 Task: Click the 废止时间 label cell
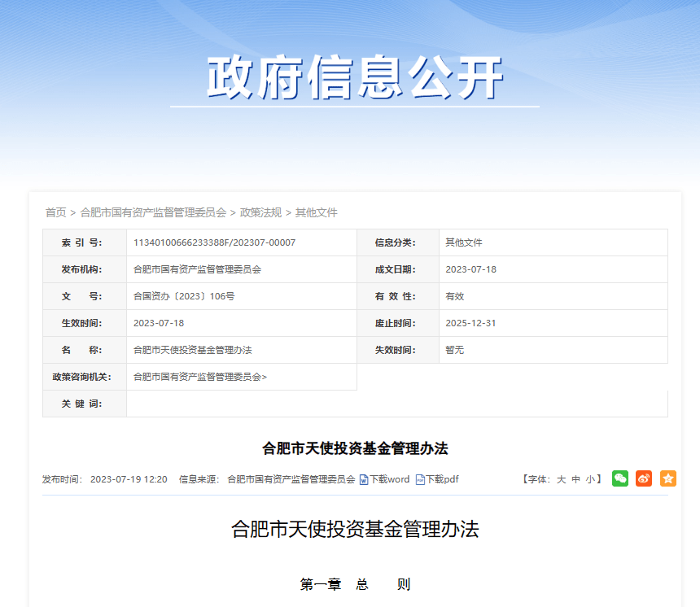tap(398, 323)
